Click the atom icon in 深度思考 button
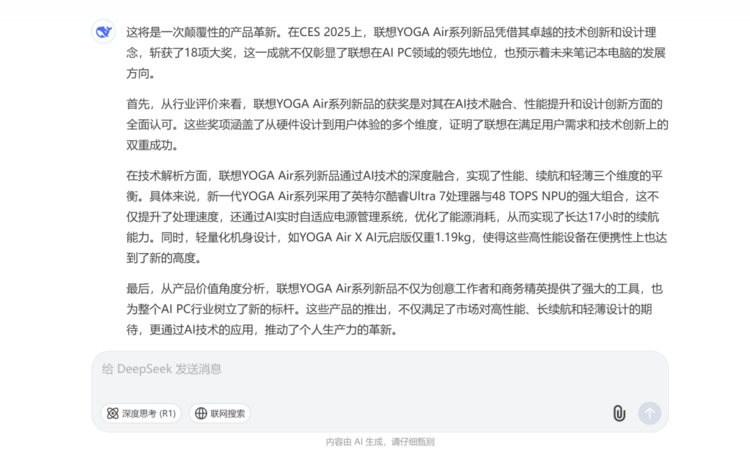Screen dimensions: 750x449 point(112,414)
